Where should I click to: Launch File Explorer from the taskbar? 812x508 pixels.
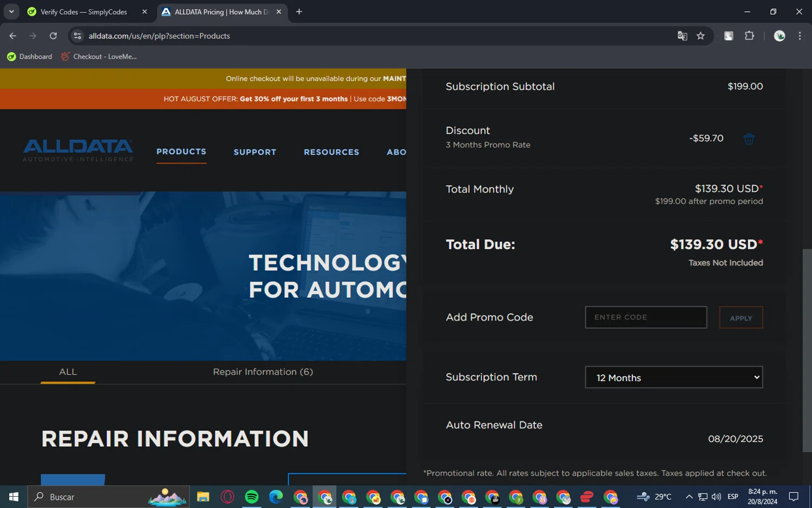click(203, 497)
